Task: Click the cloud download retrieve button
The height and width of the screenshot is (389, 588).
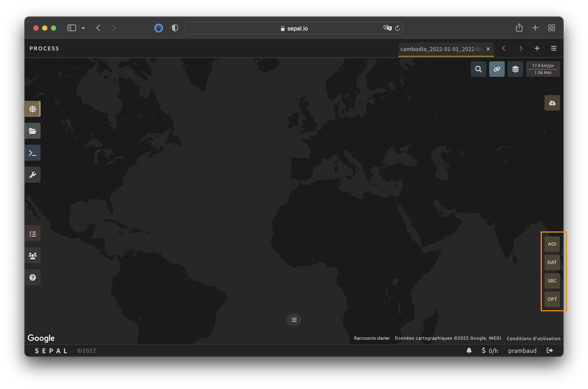Action: click(x=552, y=103)
